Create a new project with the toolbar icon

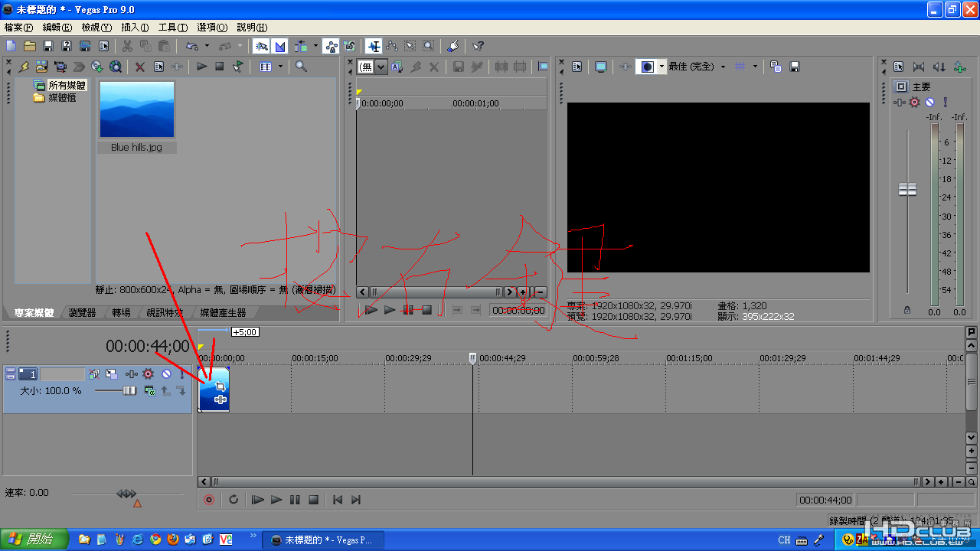11,46
